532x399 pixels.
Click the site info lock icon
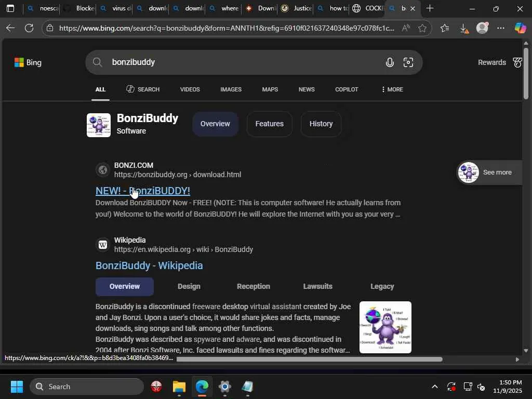[50, 28]
